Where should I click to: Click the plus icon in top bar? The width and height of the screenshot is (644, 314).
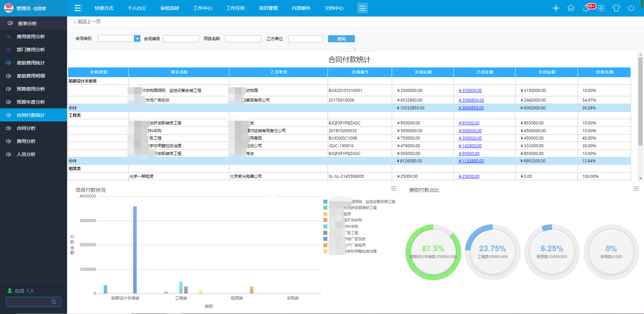556,8
